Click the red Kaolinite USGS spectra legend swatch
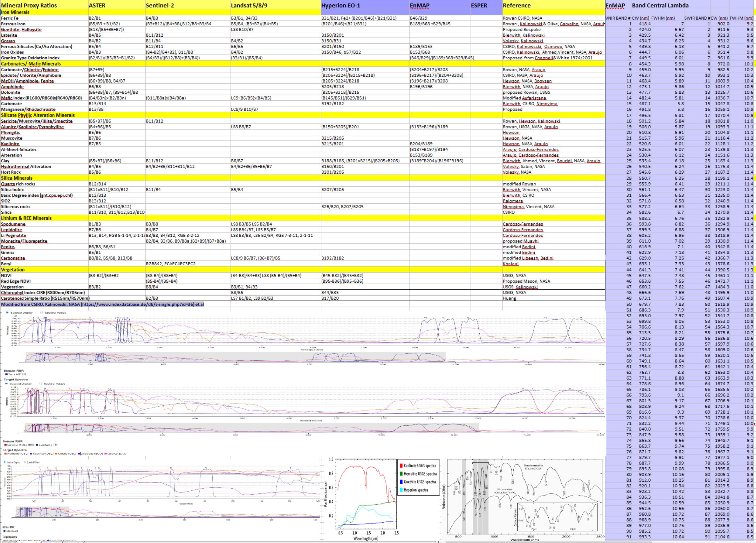This screenshot has width=756, height=543. pos(401,466)
